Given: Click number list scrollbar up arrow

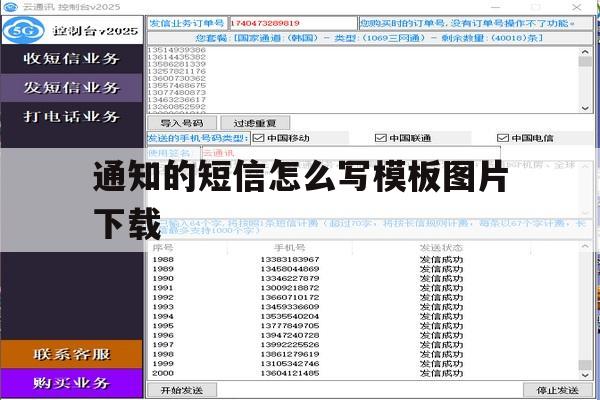Looking at the screenshot, I should click(585, 51).
